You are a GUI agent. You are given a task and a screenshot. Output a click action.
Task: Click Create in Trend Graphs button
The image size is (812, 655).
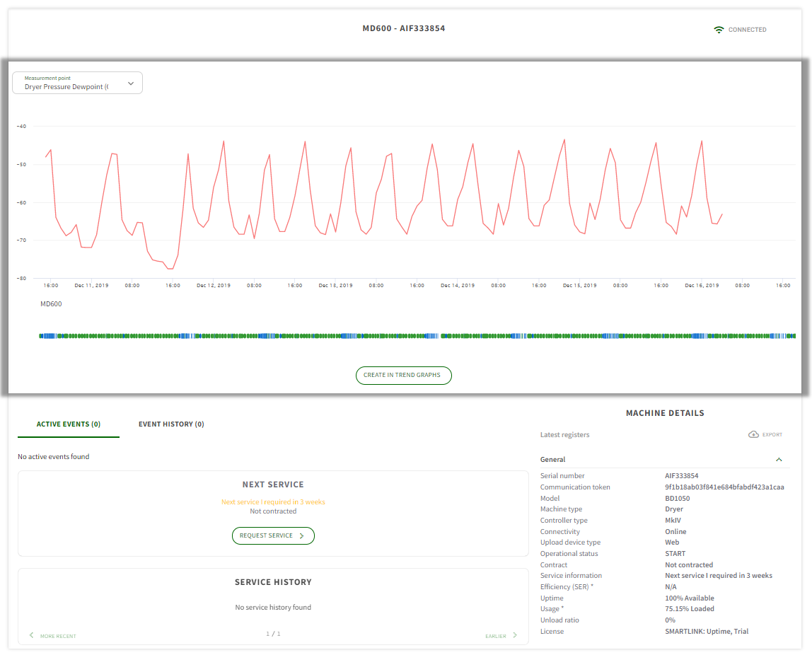click(x=403, y=376)
